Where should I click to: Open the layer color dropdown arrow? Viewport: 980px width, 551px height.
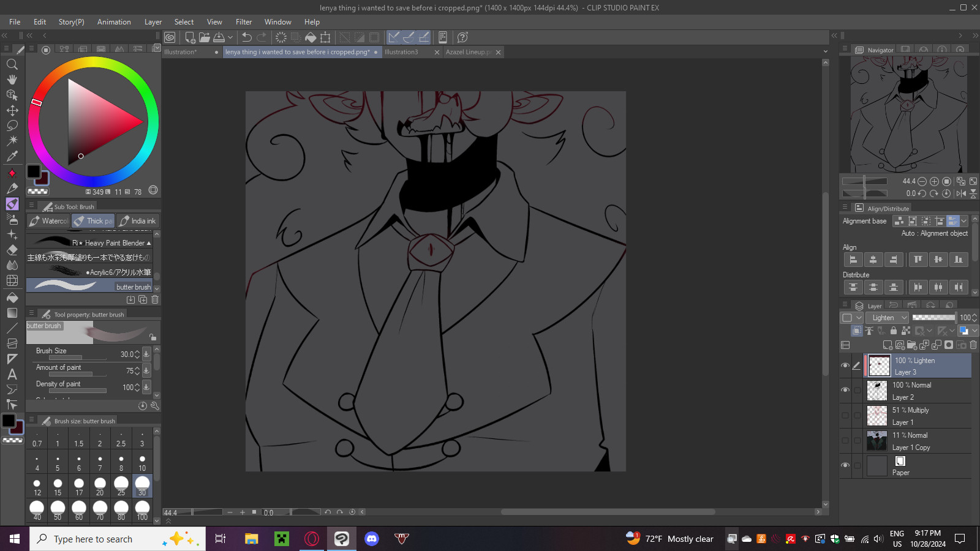click(x=974, y=331)
